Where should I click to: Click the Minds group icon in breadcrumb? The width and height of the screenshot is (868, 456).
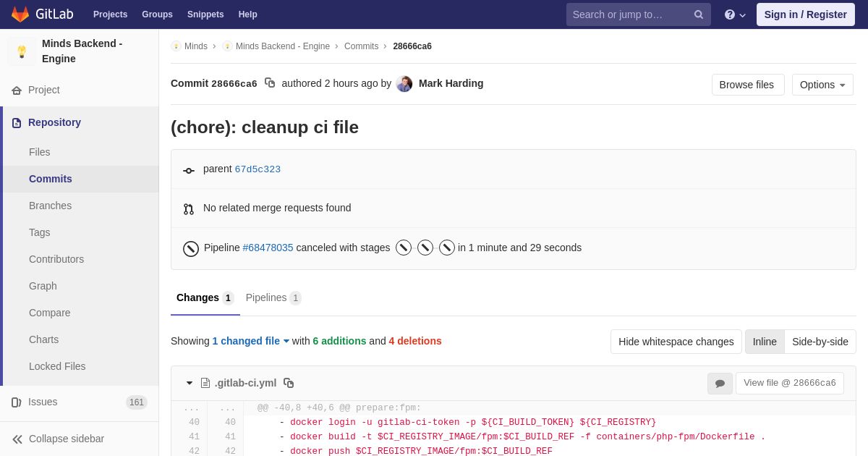pos(176,46)
